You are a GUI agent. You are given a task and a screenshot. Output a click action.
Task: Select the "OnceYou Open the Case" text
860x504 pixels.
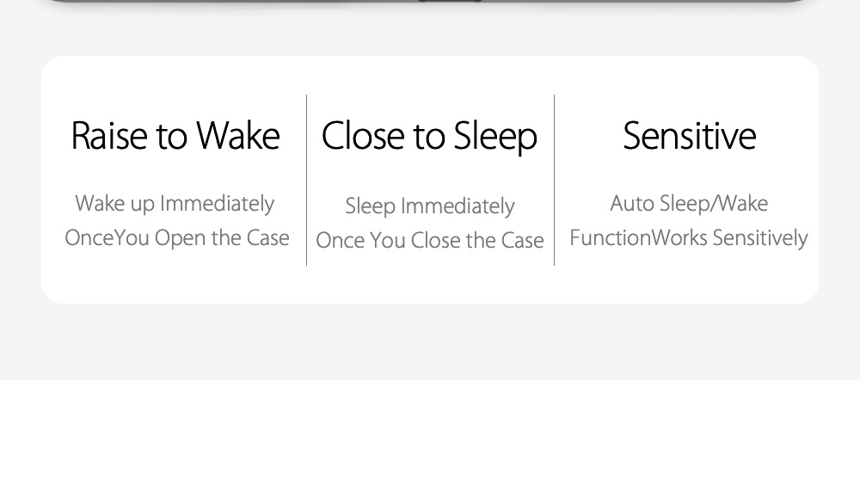point(176,238)
